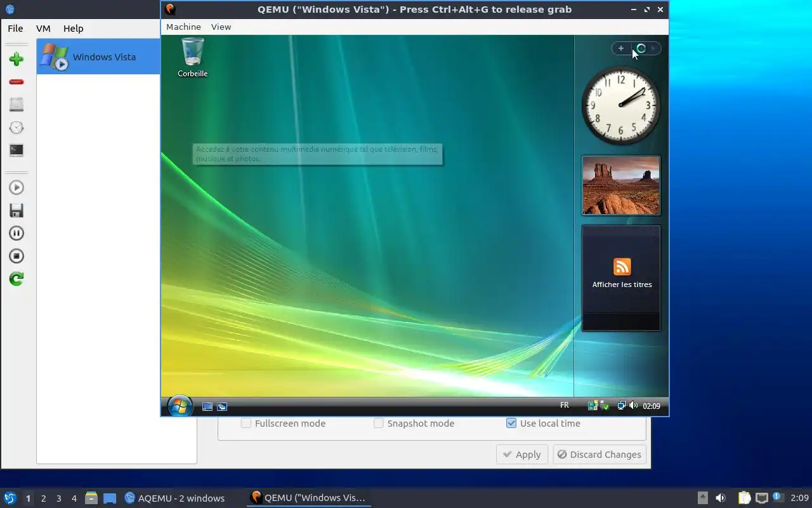Uncheck the Use local time checkbox

(x=511, y=424)
